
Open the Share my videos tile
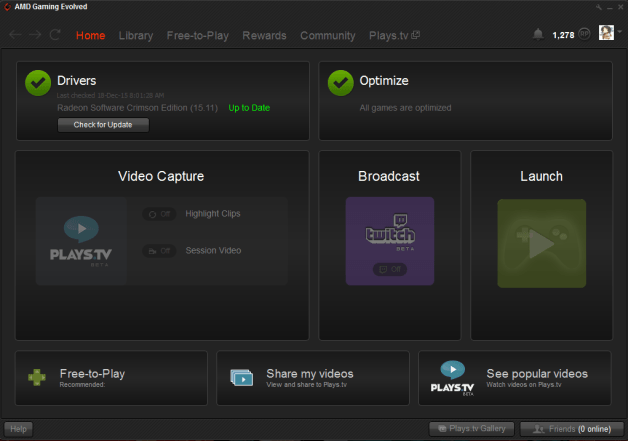pyautogui.click(x=312, y=377)
